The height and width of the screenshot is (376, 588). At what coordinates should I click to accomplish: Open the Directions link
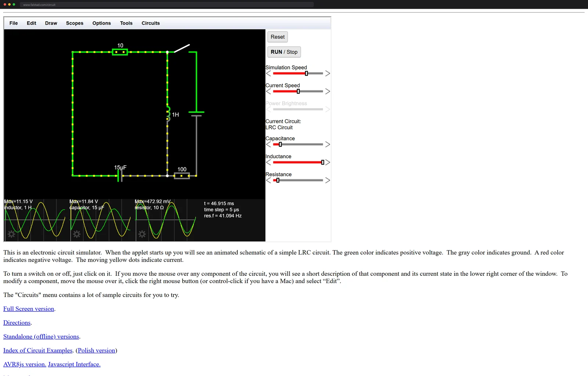point(17,323)
